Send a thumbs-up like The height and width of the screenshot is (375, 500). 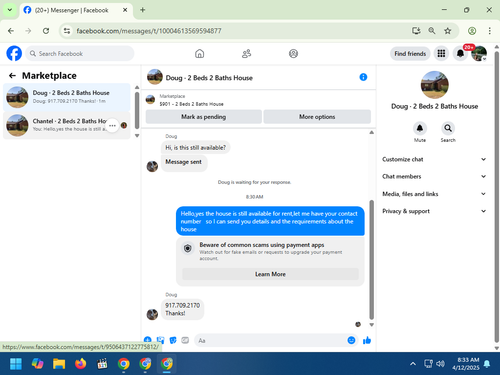(367, 340)
